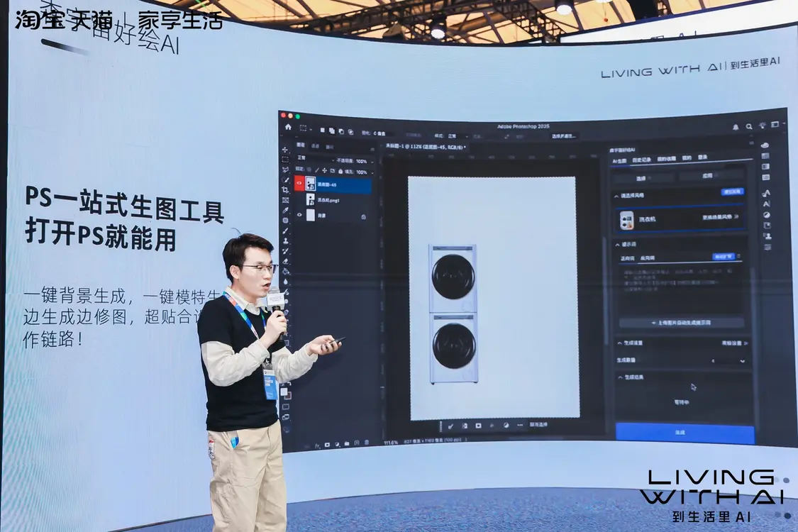798x532 pixels.
Task: Select the Move tool in the toolbar
Action: point(285,150)
